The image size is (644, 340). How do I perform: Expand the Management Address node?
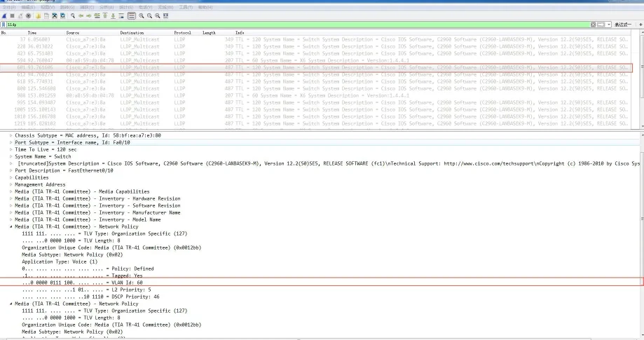click(x=11, y=184)
